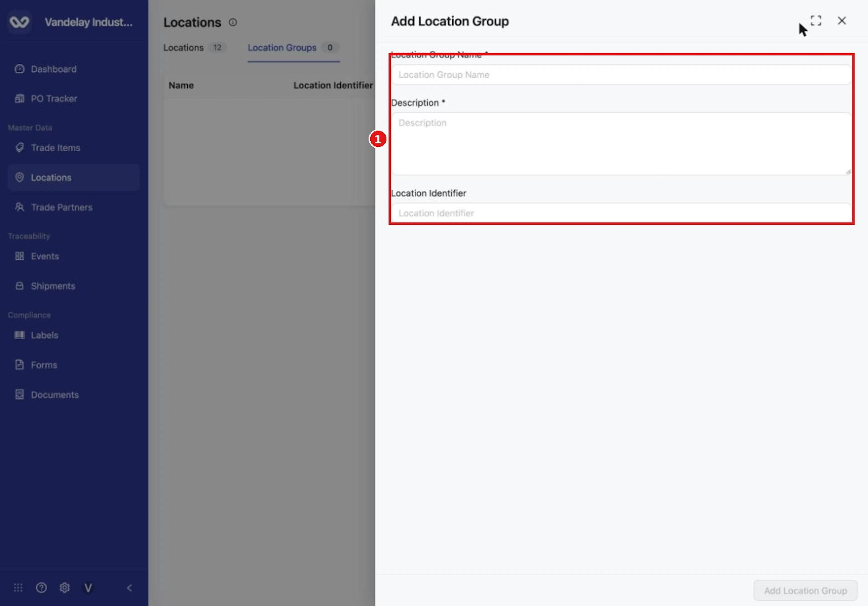Collapse the sidebar with the chevron
The width and height of the screenshot is (868, 606).
[129, 588]
